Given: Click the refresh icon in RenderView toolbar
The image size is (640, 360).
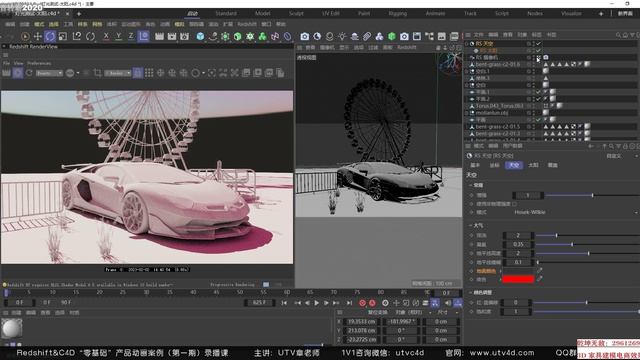Looking at the screenshot, I should point(29,73).
